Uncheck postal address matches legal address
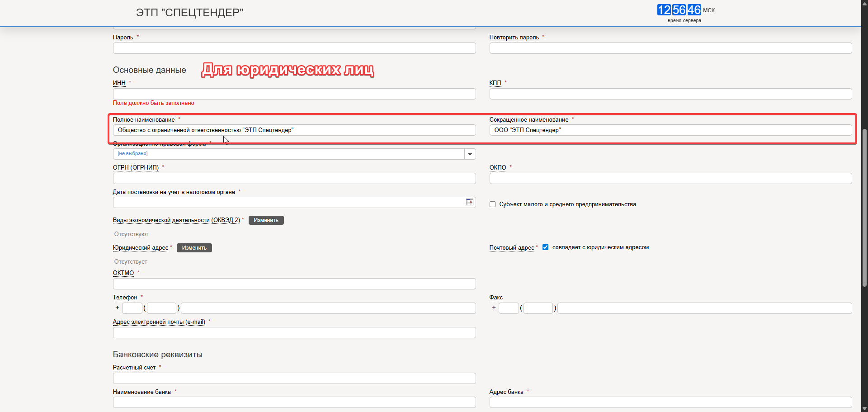Image resolution: width=868 pixels, height=412 pixels. [545, 247]
